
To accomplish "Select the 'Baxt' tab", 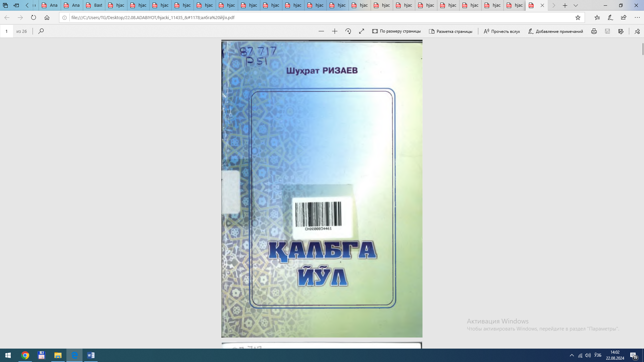I will pyautogui.click(x=94, y=5).
